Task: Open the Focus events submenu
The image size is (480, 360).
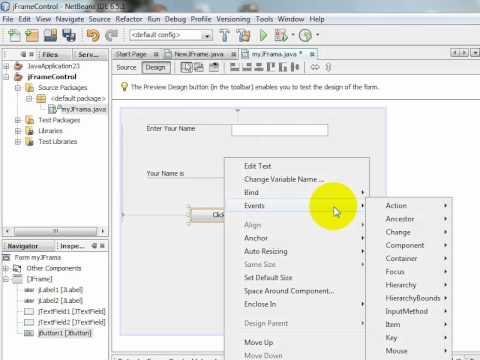Action: pyautogui.click(x=409, y=272)
